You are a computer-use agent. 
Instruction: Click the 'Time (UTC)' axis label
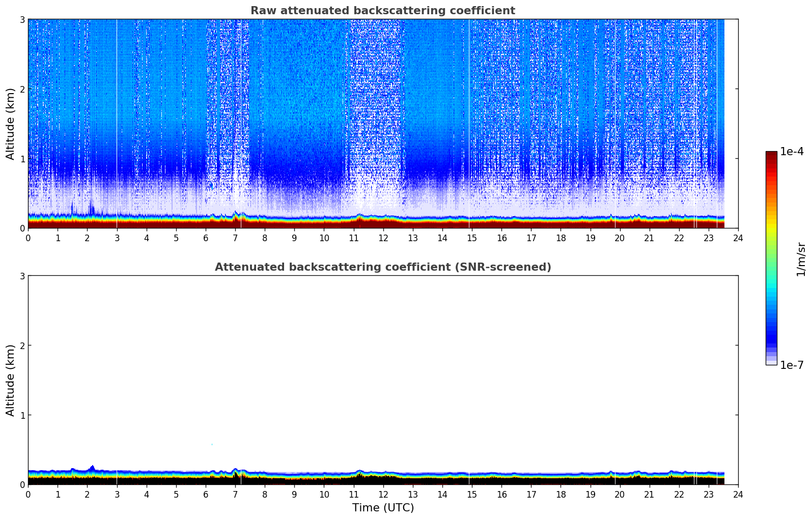383,508
